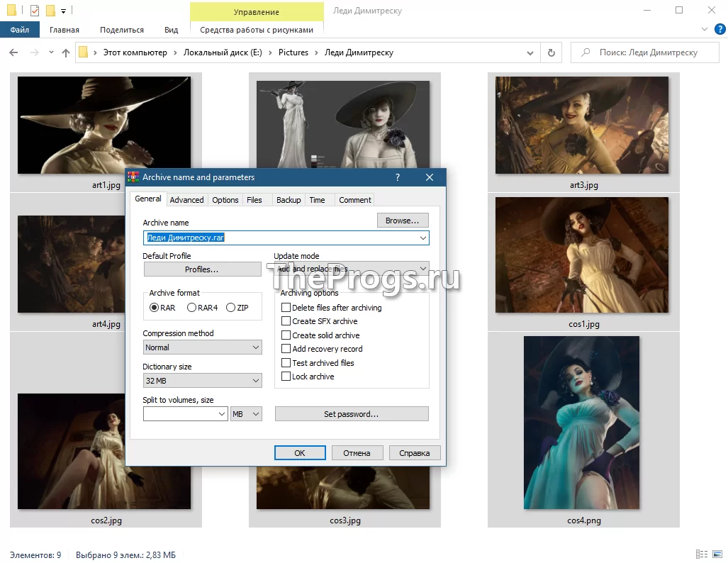This screenshot has height=563, width=728.
Task: Switch to the Comment tab
Action: (354, 200)
